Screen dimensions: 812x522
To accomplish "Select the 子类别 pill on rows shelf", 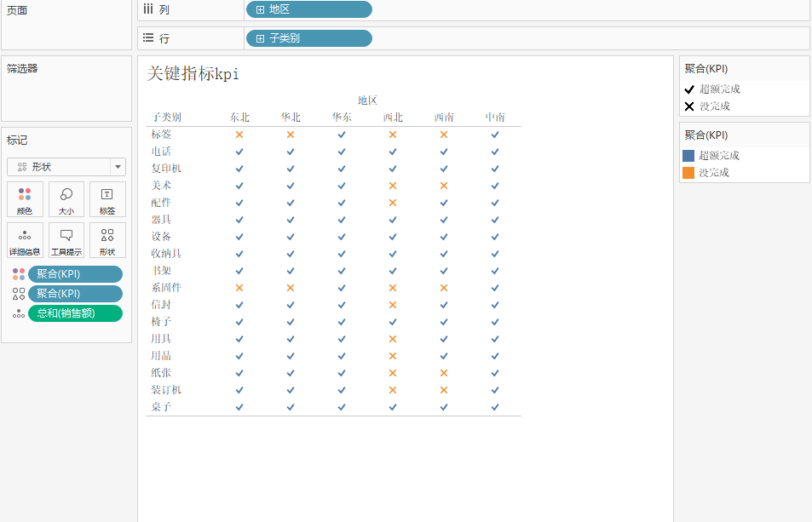I will (x=309, y=38).
